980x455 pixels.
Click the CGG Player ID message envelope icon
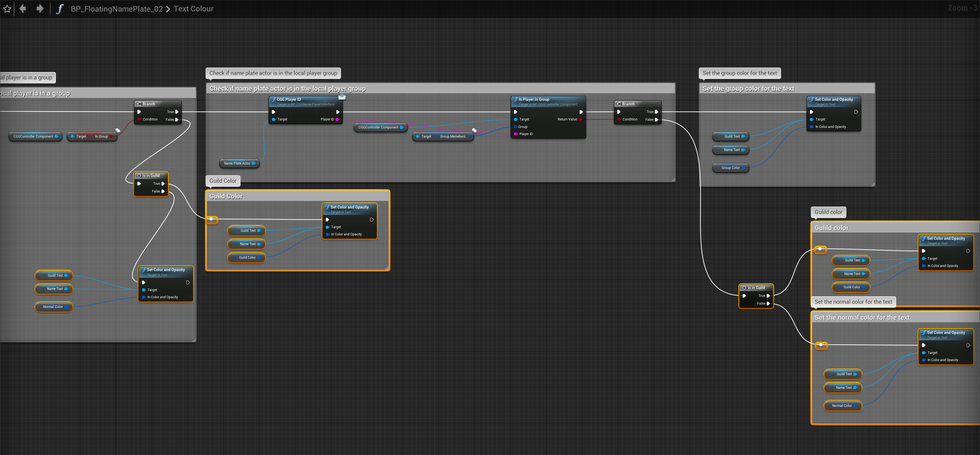(x=342, y=97)
